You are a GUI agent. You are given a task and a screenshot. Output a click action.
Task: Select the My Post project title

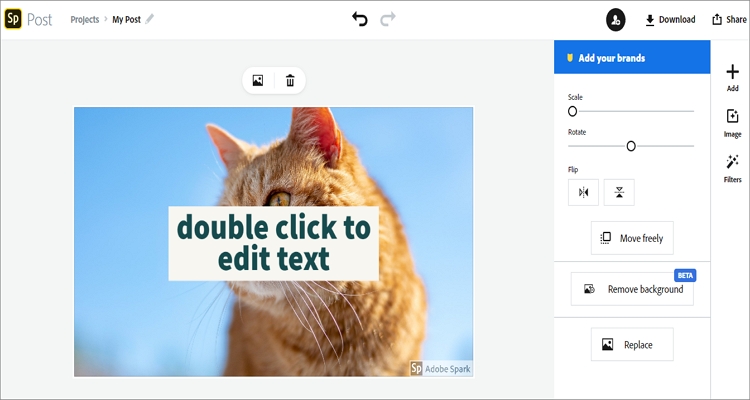126,20
